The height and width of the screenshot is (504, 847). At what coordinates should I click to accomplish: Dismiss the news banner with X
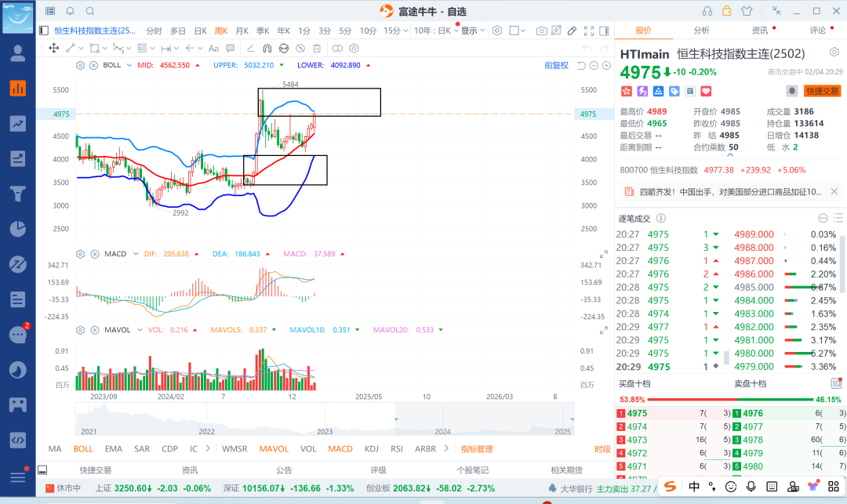tap(834, 191)
